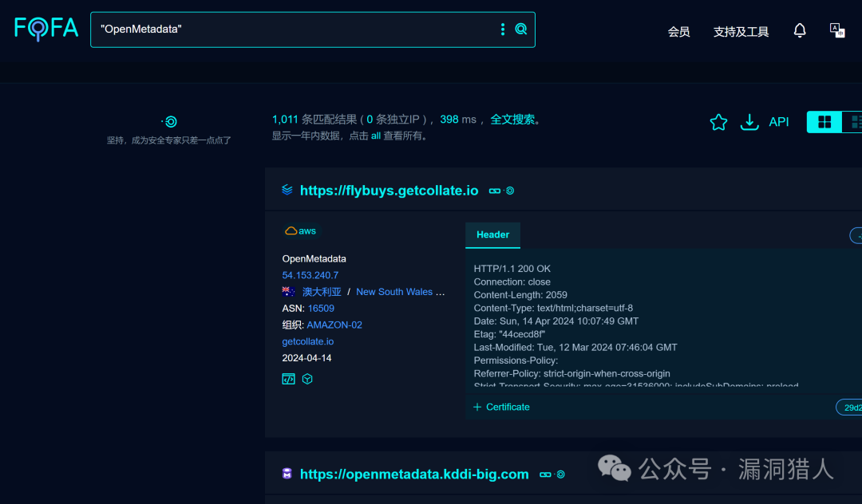The width and height of the screenshot is (862, 504).
Task: Click the Date: Sun, 14 Apr 2024 line
Action: (x=556, y=321)
